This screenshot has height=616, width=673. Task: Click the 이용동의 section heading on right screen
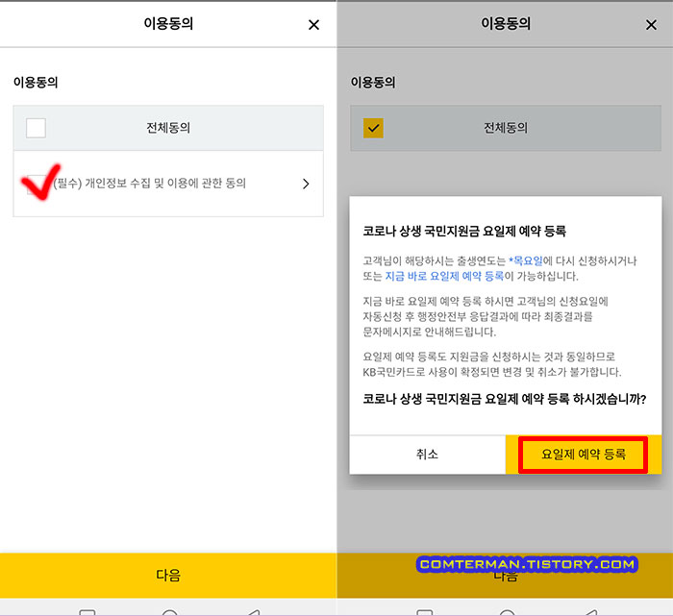click(373, 82)
